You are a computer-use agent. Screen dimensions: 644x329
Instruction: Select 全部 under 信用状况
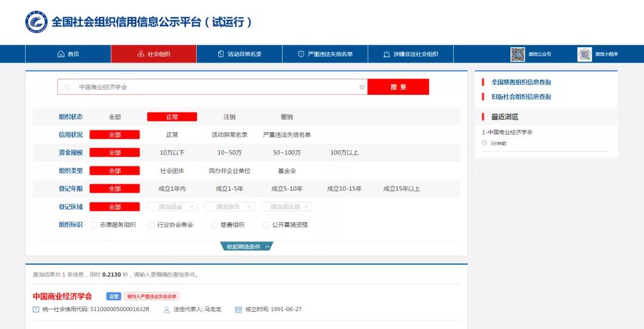pos(114,135)
